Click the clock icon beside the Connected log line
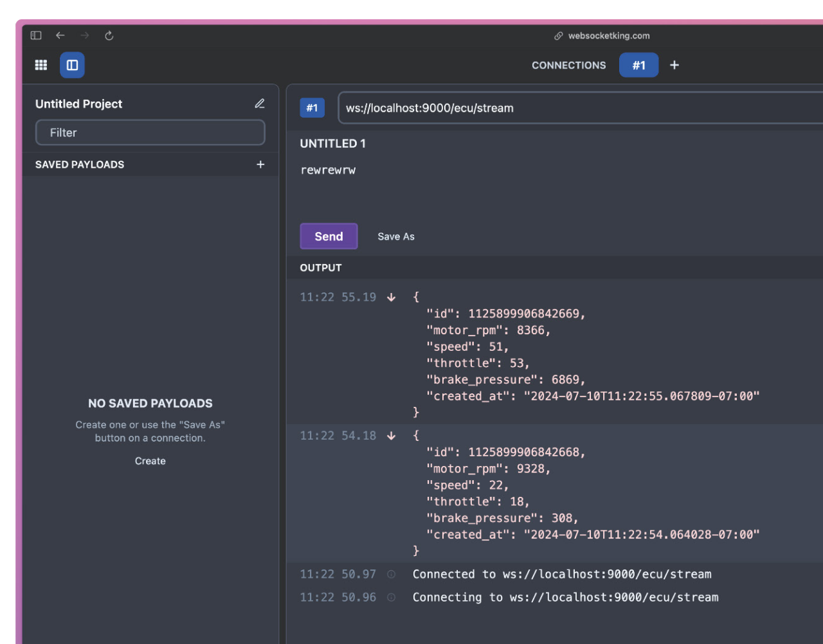This screenshot has width=823, height=644. point(391,574)
